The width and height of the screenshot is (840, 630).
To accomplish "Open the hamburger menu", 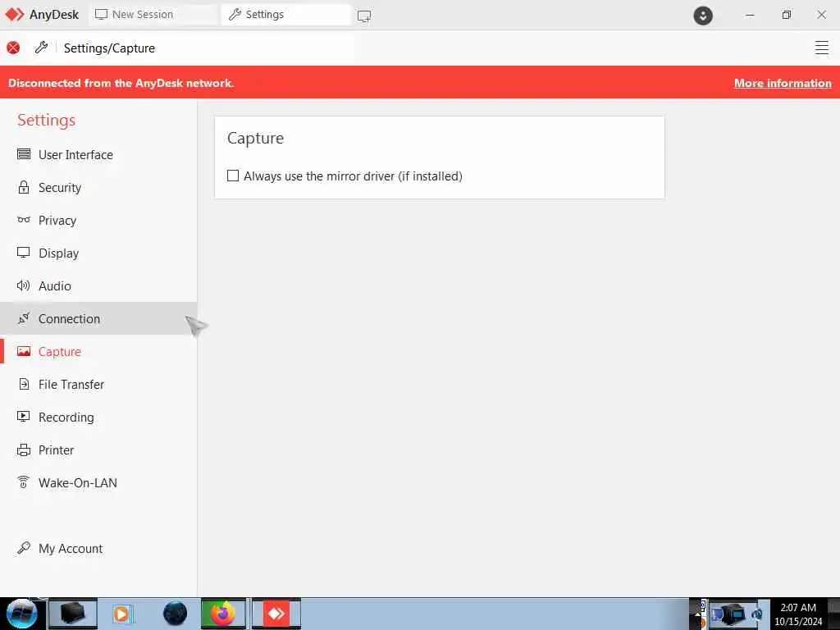I will [x=822, y=48].
